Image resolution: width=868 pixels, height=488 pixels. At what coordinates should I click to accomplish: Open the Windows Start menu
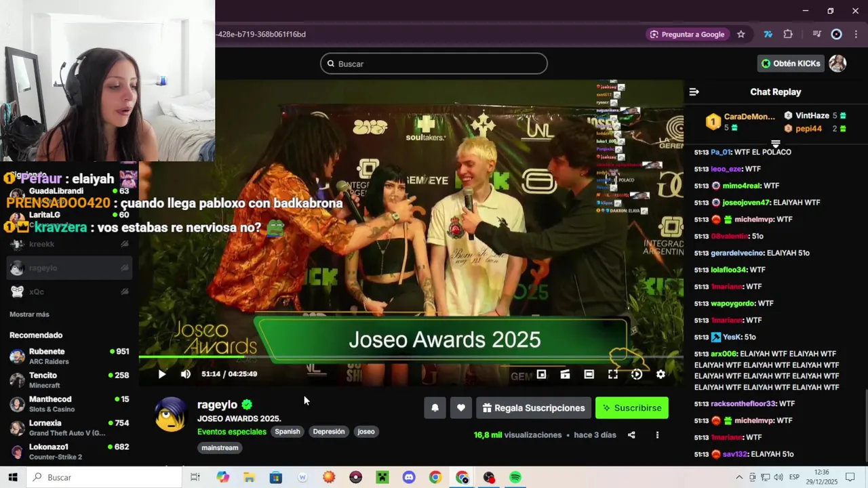(x=12, y=477)
